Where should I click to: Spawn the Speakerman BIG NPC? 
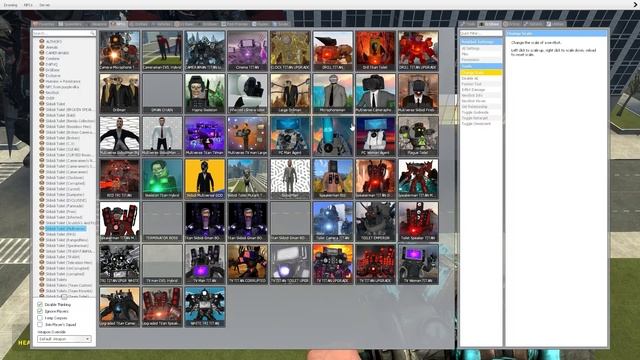(333, 179)
